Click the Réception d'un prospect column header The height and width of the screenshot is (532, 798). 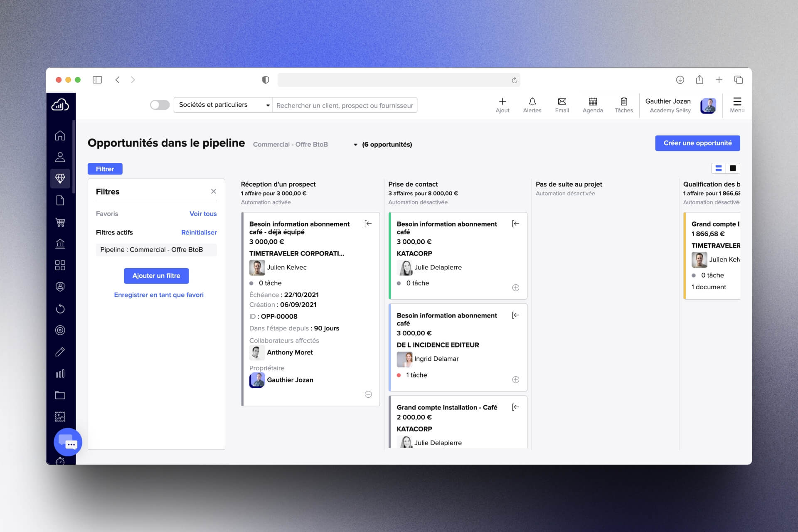click(278, 184)
